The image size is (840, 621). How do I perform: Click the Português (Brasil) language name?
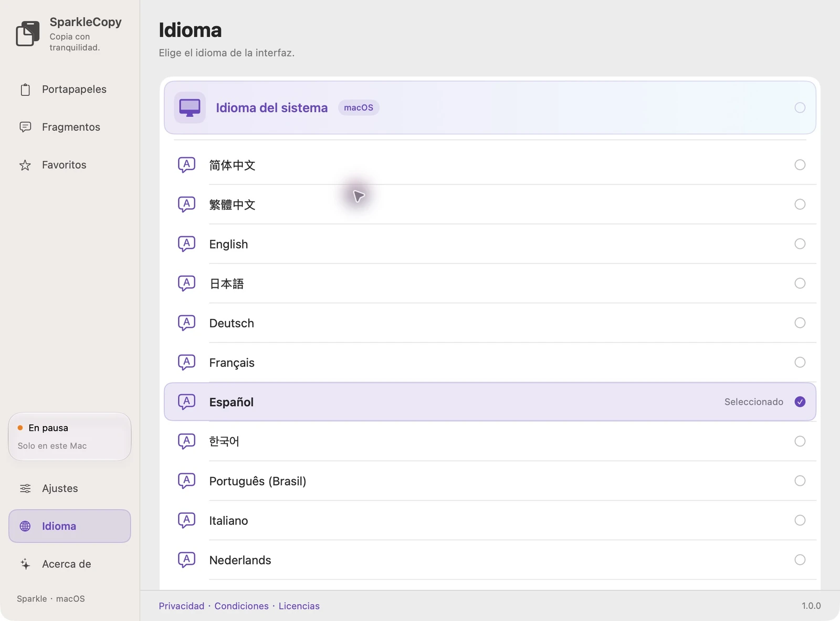(x=258, y=481)
